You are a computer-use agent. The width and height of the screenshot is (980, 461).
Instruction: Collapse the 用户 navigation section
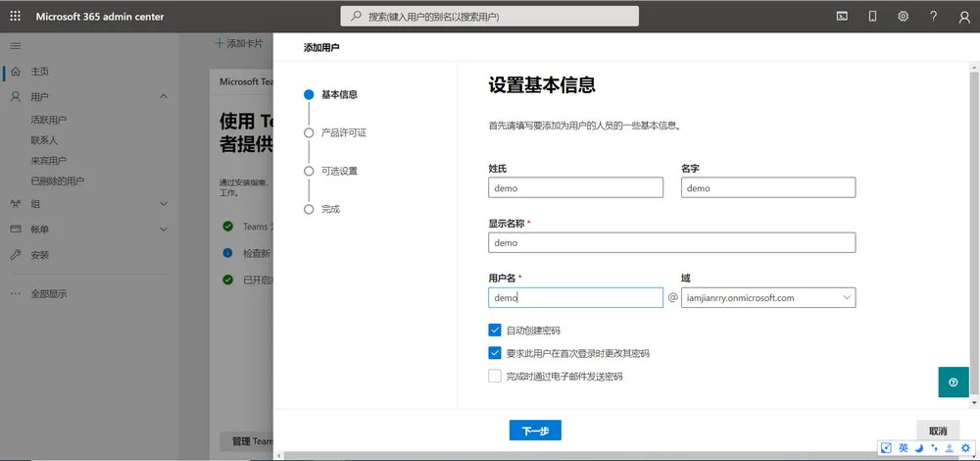(x=163, y=97)
